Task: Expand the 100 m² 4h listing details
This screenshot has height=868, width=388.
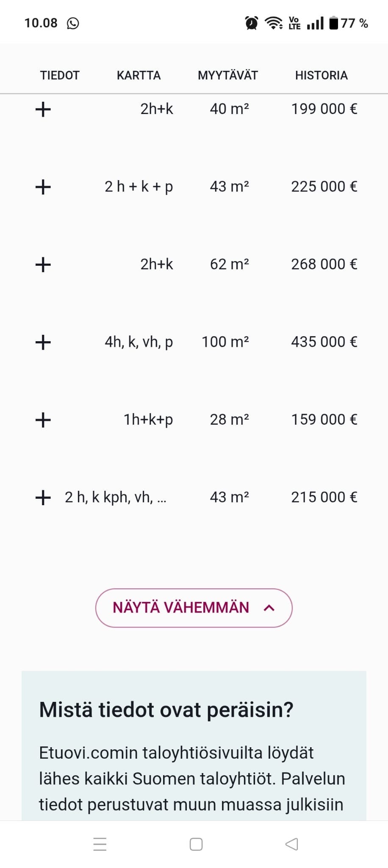Action: point(43,342)
